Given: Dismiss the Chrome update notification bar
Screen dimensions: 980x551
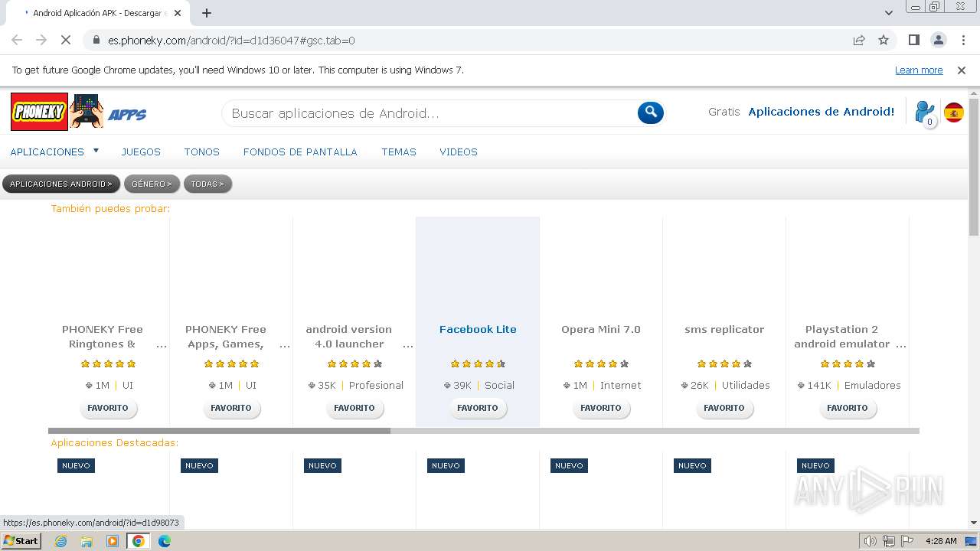Looking at the screenshot, I should coord(962,70).
